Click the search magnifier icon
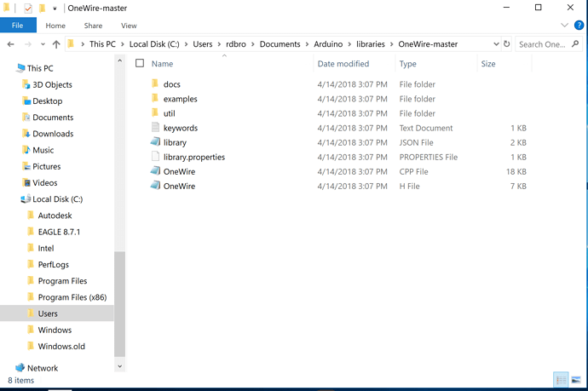 click(575, 43)
